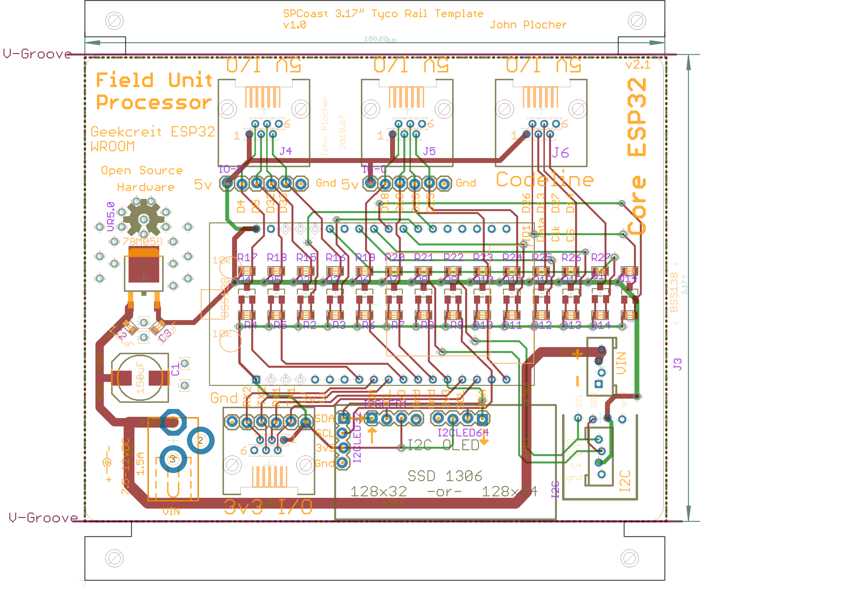This screenshot has height=596, width=868.
Task: Click the top-right mounting hole on the rail template
Action: (x=637, y=21)
